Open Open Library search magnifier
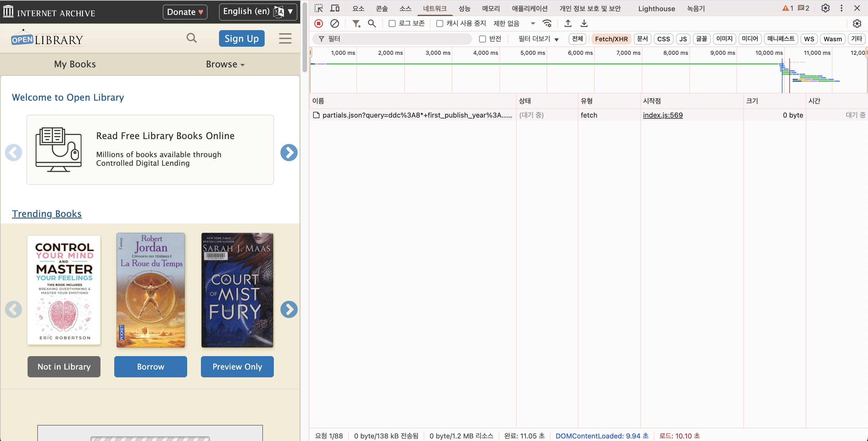868x441 pixels. [x=191, y=38]
